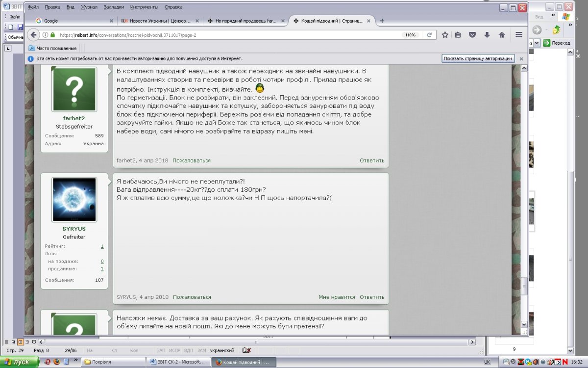Open SYRYUS's на продаже lots count link
This screenshot has height=368, width=588.
[x=102, y=262]
